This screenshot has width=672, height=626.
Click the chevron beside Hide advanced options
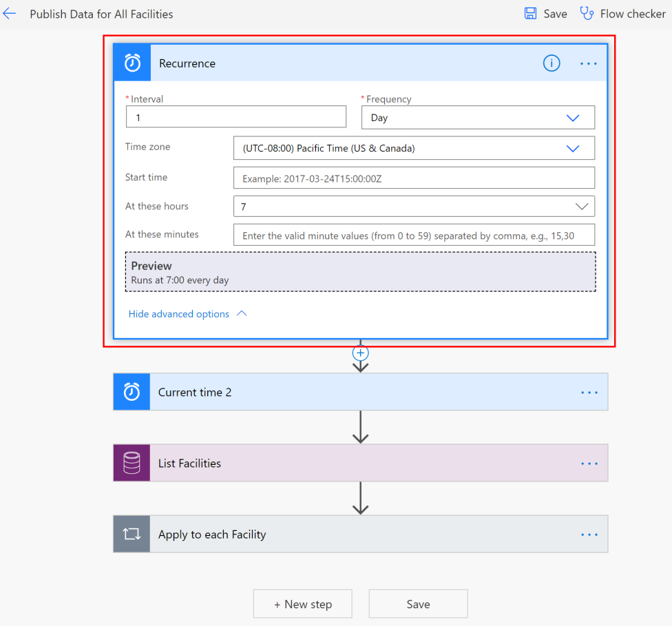(242, 313)
